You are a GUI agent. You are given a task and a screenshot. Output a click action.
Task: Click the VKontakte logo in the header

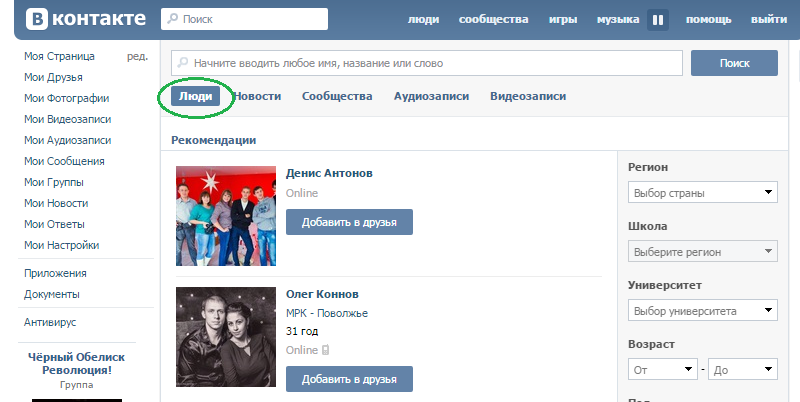(78, 19)
